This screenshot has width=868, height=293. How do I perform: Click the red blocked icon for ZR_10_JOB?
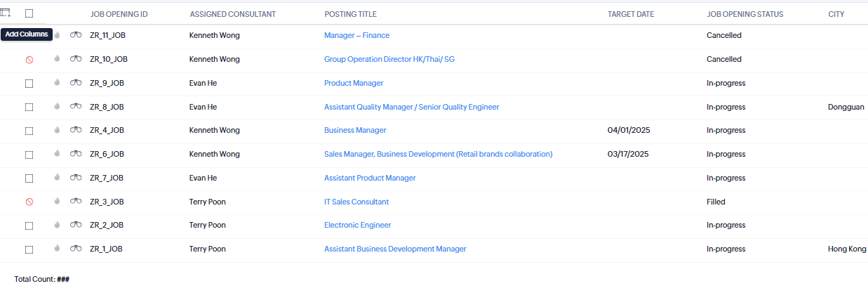point(29,60)
